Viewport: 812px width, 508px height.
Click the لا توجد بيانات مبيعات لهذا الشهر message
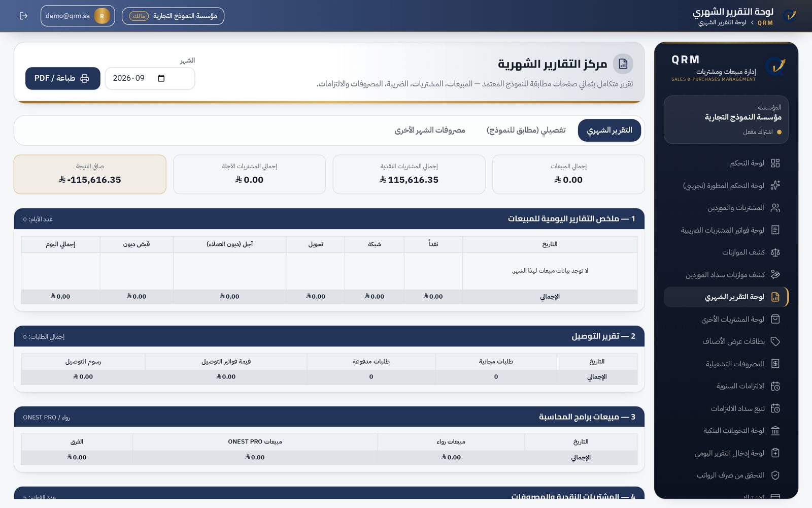[x=550, y=271]
